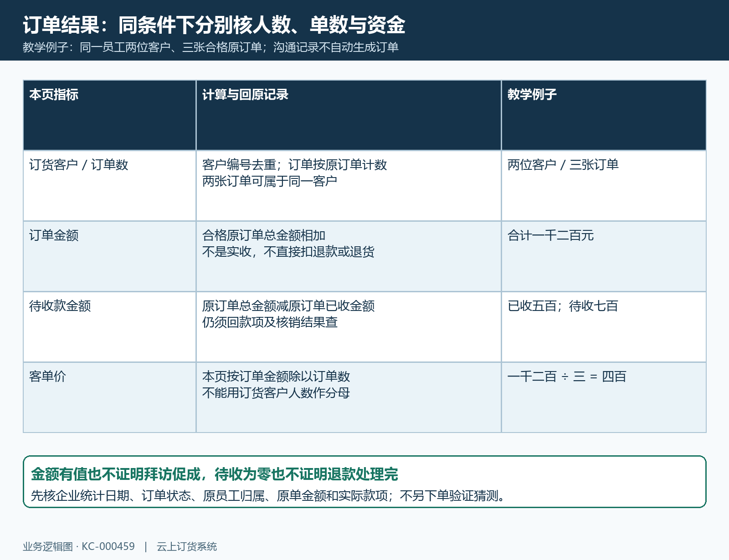Image resolution: width=729 pixels, height=560 pixels.
Task: Click the 计算与回原记录 column header
Action: coord(349,115)
